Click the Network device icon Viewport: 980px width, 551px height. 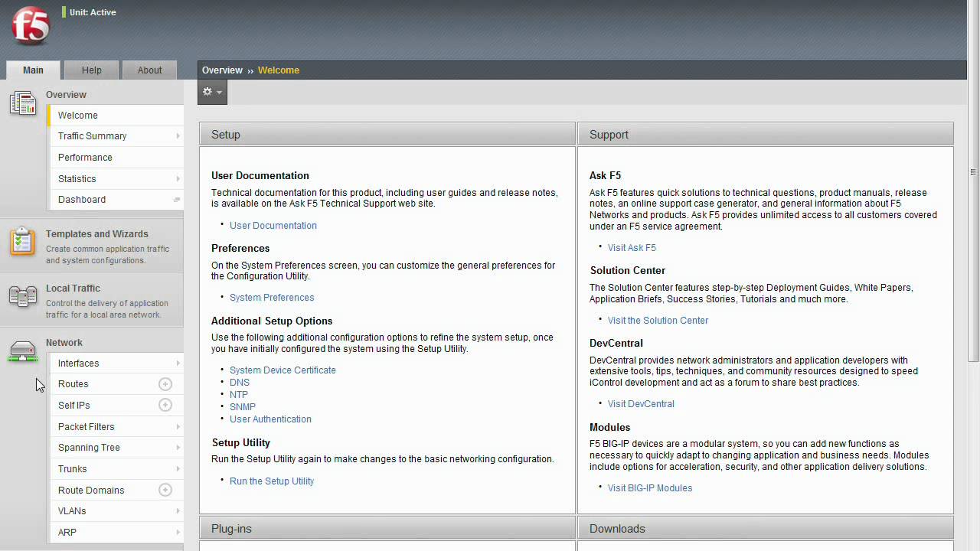[x=23, y=351]
